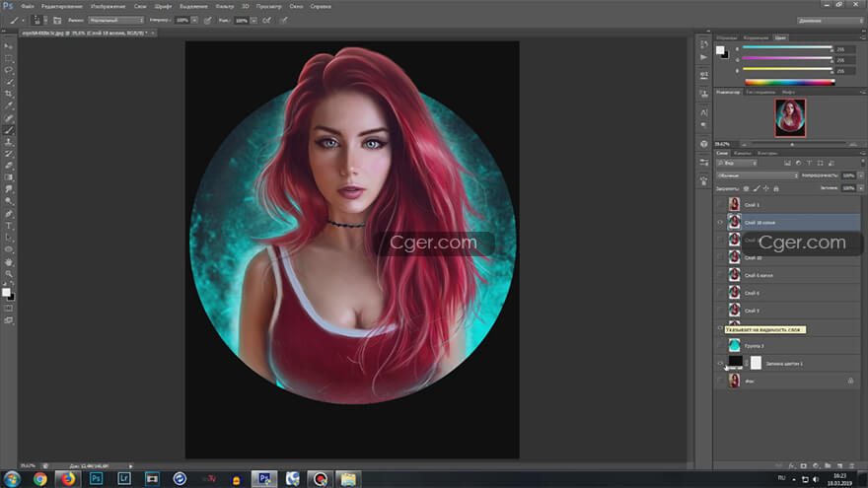Image resolution: width=868 pixels, height=488 pixels.
Task: Open the workspace switcher dropdown
Action: (x=831, y=21)
